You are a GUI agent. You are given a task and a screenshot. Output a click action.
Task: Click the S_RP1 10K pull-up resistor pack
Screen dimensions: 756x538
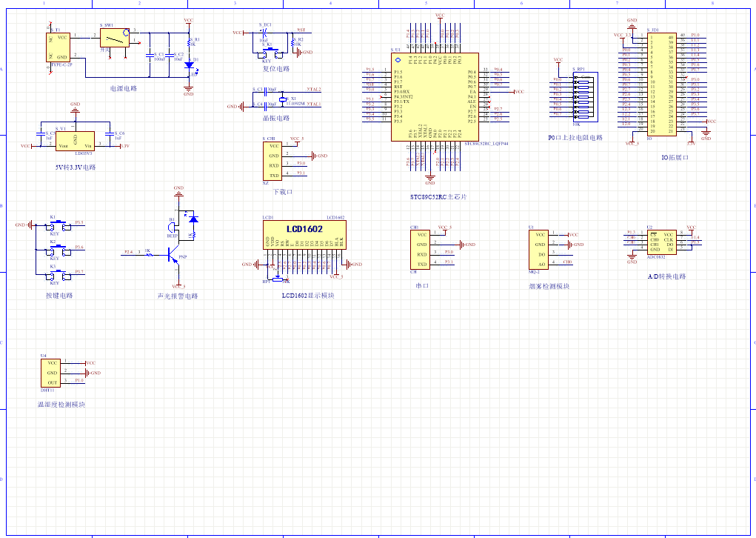(x=581, y=96)
